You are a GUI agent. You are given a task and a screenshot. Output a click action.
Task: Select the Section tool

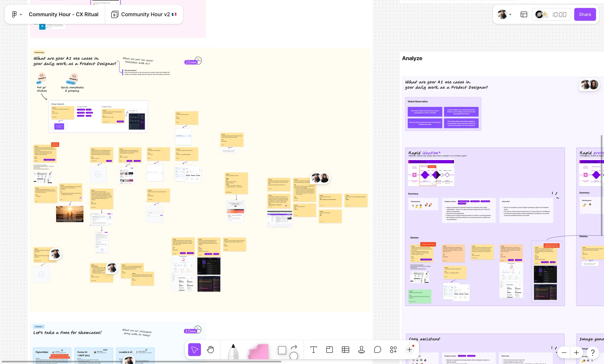click(x=329, y=350)
